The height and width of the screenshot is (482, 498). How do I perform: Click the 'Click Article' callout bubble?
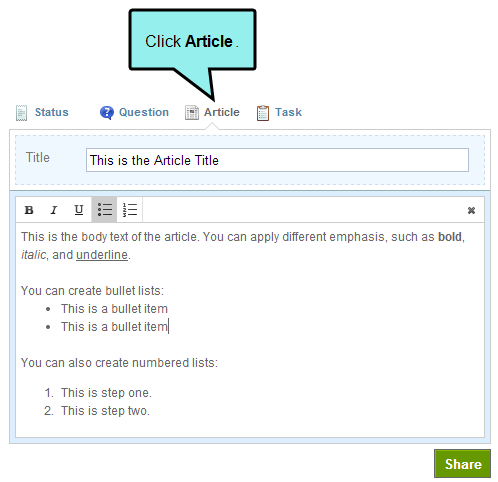point(192,40)
